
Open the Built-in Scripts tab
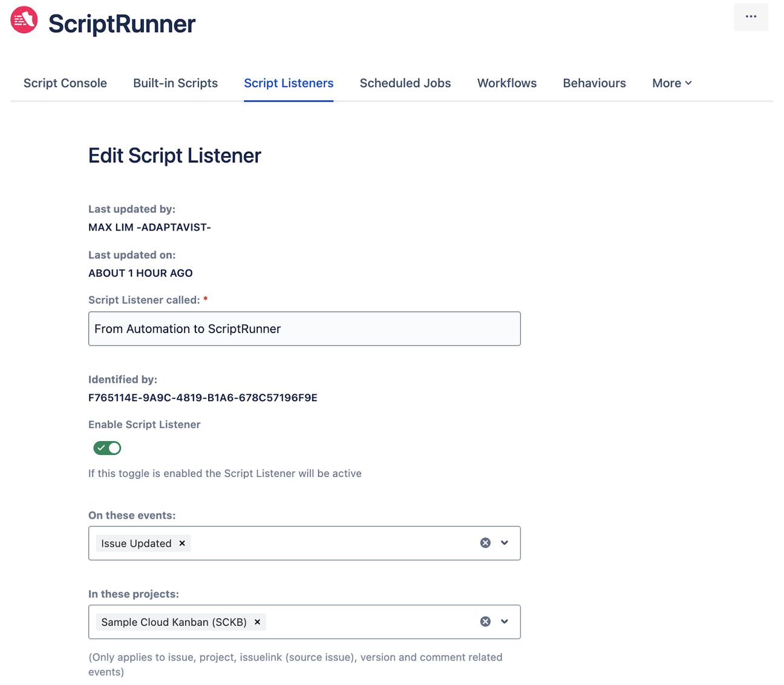click(x=175, y=83)
